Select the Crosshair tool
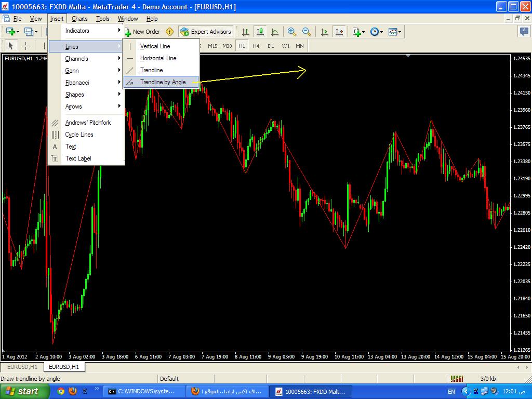532x399 pixels. point(25,46)
